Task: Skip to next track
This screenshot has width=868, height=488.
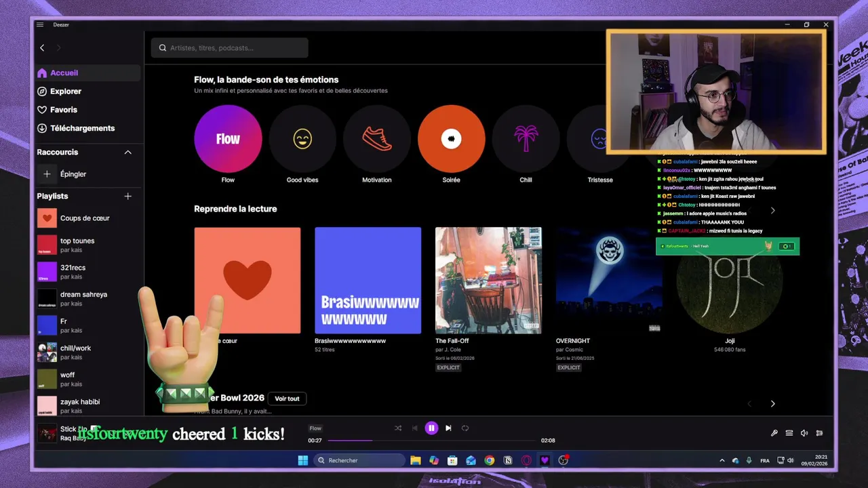Action: 448,428
